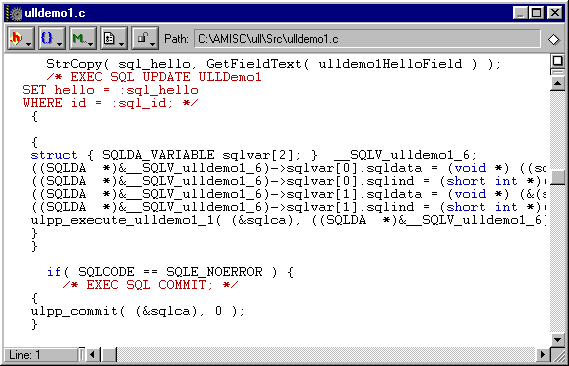Open the Markers popup with the green M
This screenshot has height=366, width=569.
pyautogui.click(x=83, y=38)
